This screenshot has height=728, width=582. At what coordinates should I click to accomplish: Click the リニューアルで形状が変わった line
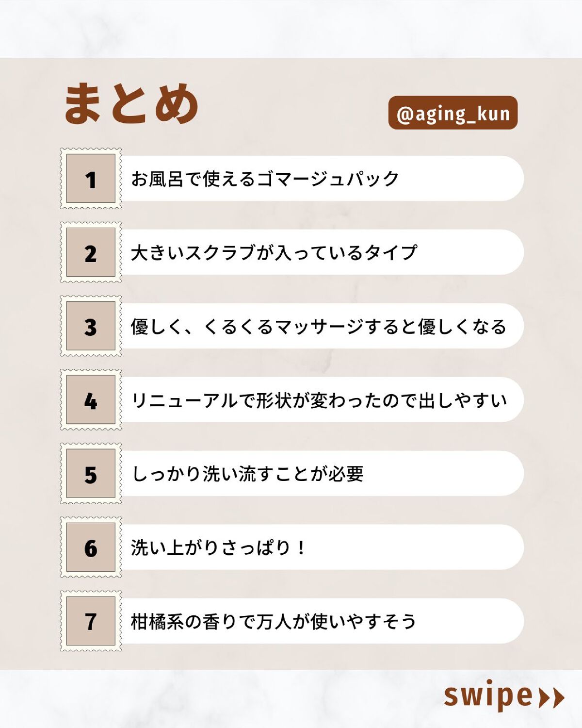[x=319, y=400]
